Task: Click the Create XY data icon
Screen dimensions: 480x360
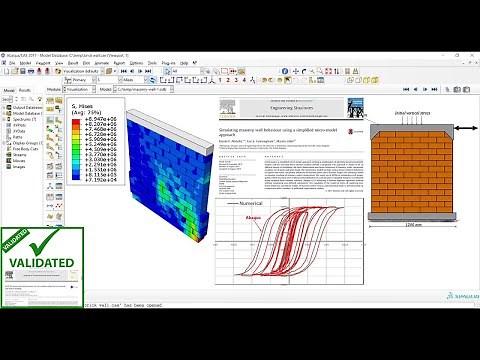Action: (x=50, y=197)
